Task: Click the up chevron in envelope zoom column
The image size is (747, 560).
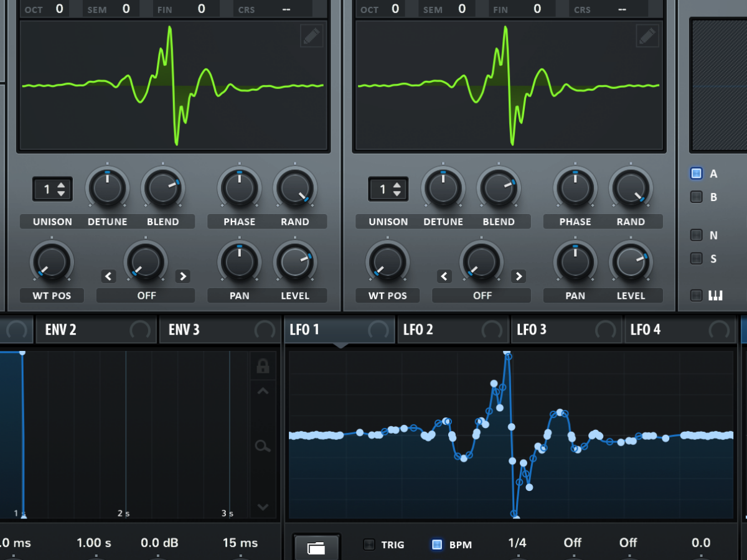Action: tap(263, 391)
